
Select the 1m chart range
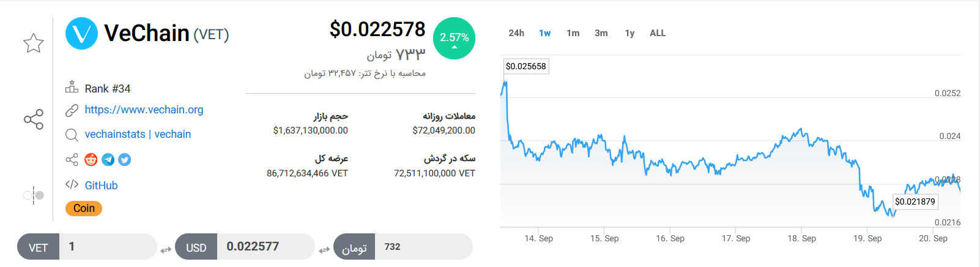[573, 33]
